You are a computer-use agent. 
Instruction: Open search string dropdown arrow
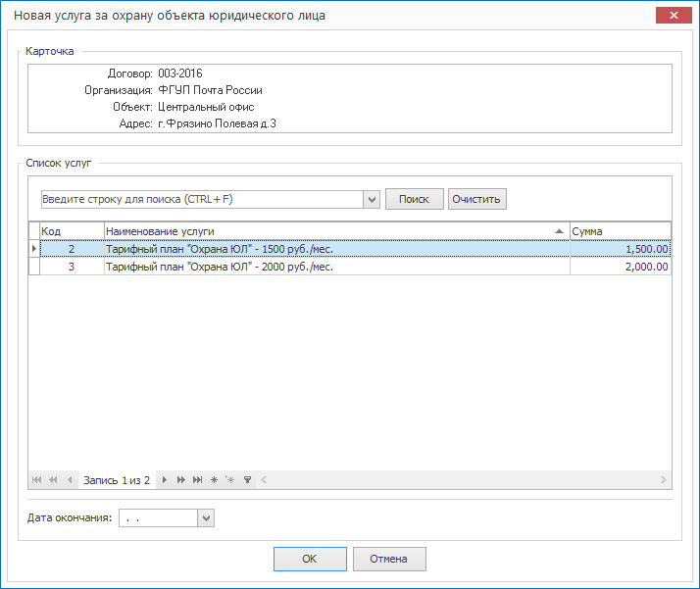(x=372, y=200)
